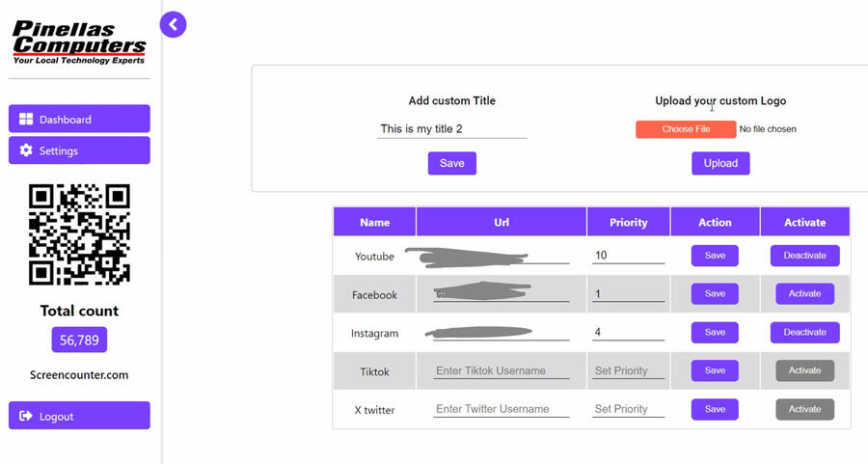Image resolution: width=868 pixels, height=464 pixels.
Task: Click the QR code image
Action: [79, 234]
